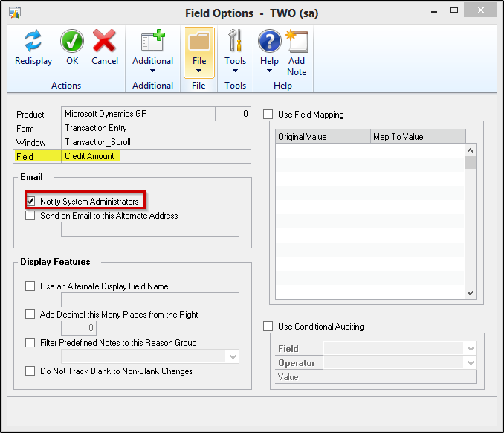Click the Tools wrench and screwdriver icon
Screen dimensions: 504x433
click(x=235, y=40)
